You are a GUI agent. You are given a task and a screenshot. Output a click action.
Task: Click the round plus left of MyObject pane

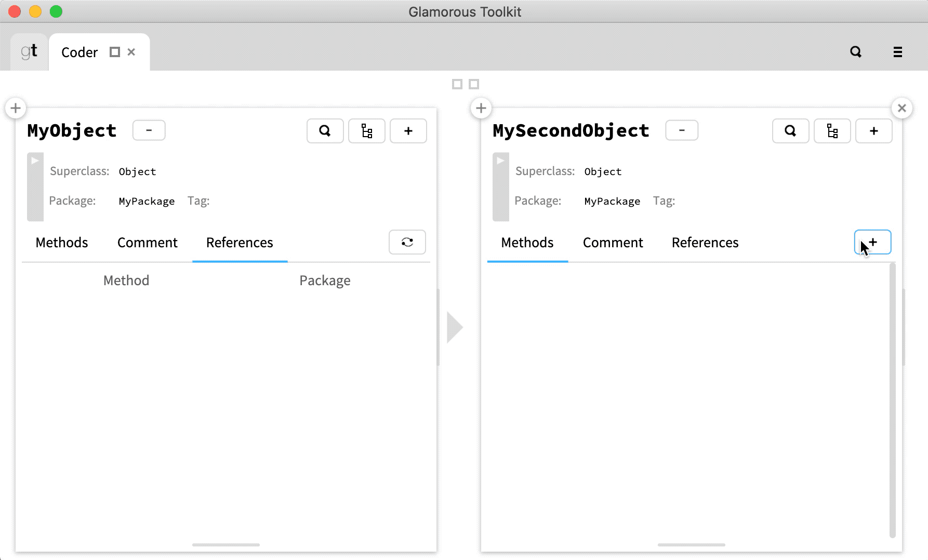point(16,108)
